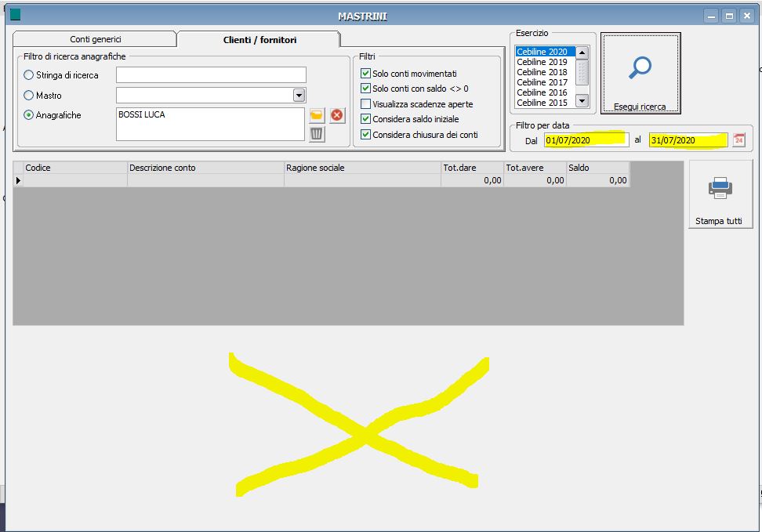Select Cebiline 2019 in Esercizio list
The image size is (762, 532).
coord(546,62)
